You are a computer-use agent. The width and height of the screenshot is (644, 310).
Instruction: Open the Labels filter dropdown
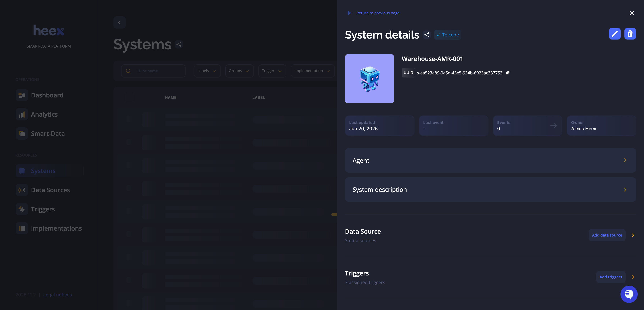(207, 71)
